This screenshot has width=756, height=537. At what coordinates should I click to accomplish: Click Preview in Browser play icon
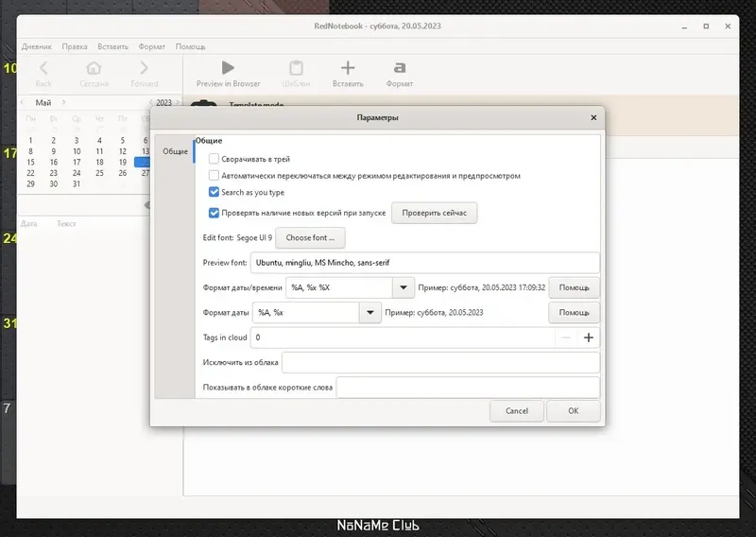click(228, 68)
